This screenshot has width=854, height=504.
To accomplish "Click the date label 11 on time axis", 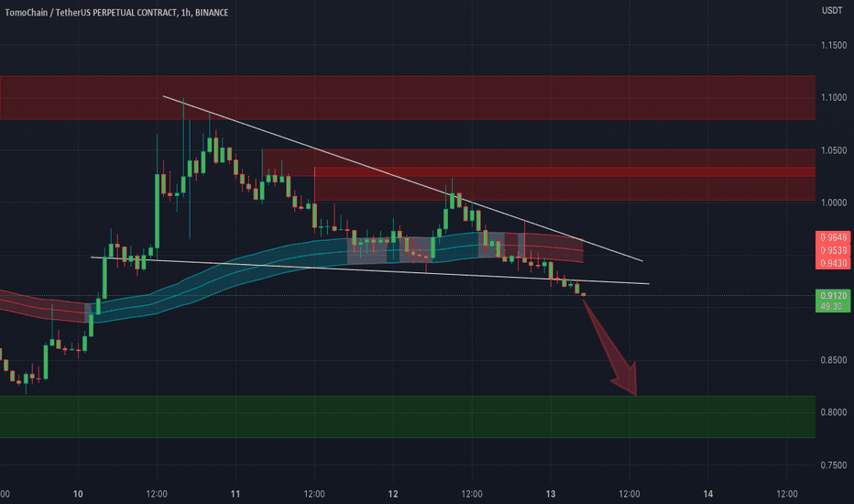I will pyautogui.click(x=235, y=494).
